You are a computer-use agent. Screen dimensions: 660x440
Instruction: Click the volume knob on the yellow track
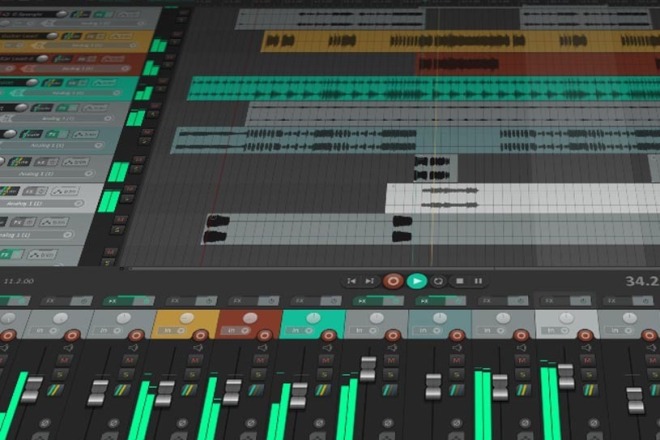click(52, 36)
